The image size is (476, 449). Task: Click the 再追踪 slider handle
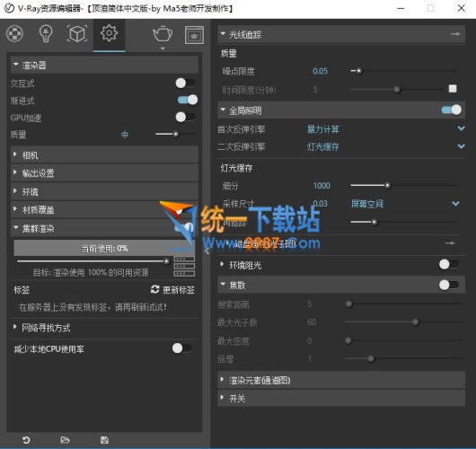click(375, 222)
